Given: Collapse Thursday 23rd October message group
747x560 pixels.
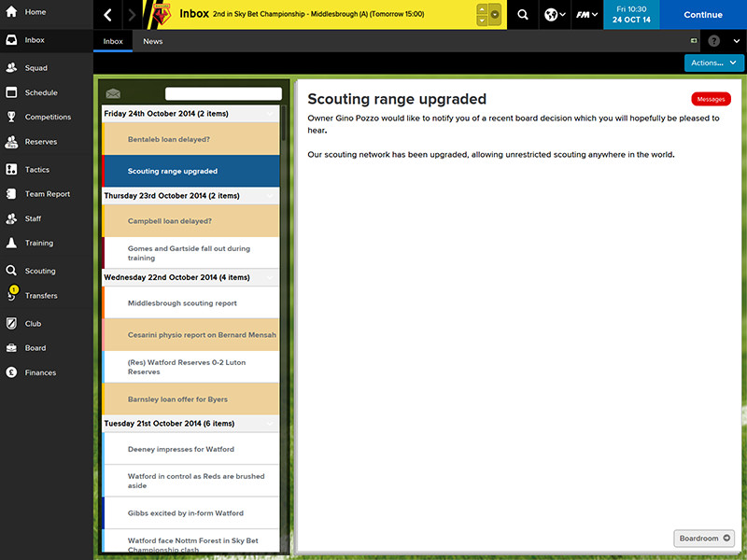Looking at the screenshot, I should pos(270,196).
